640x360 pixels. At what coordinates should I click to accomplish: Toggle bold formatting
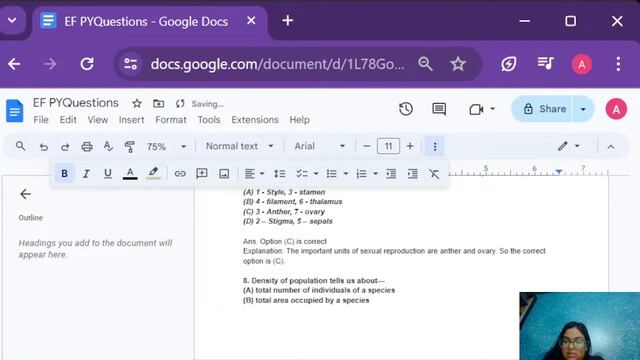pyautogui.click(x=64, y=173)
